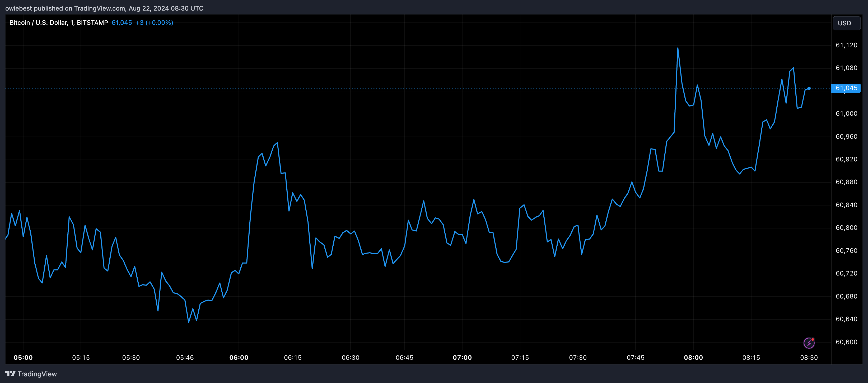Click the 60,800 price scale label
868x383 pixels.
(846, 228)
